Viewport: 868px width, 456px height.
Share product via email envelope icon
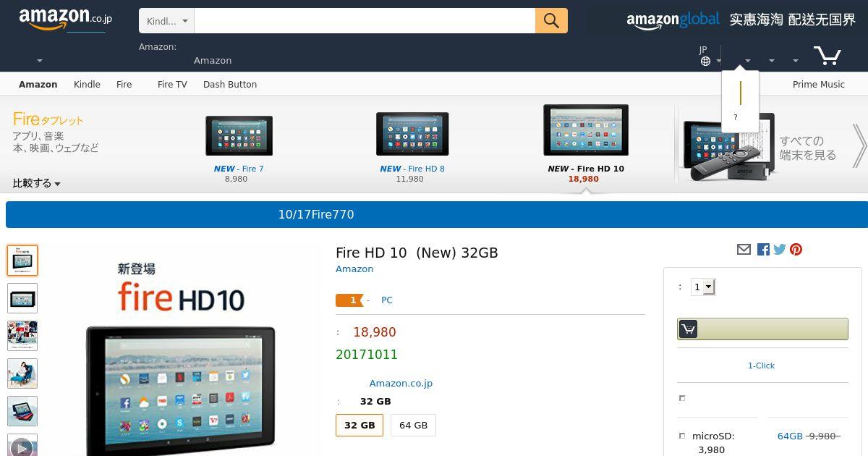pyautogui.click(x=744, y=250)
